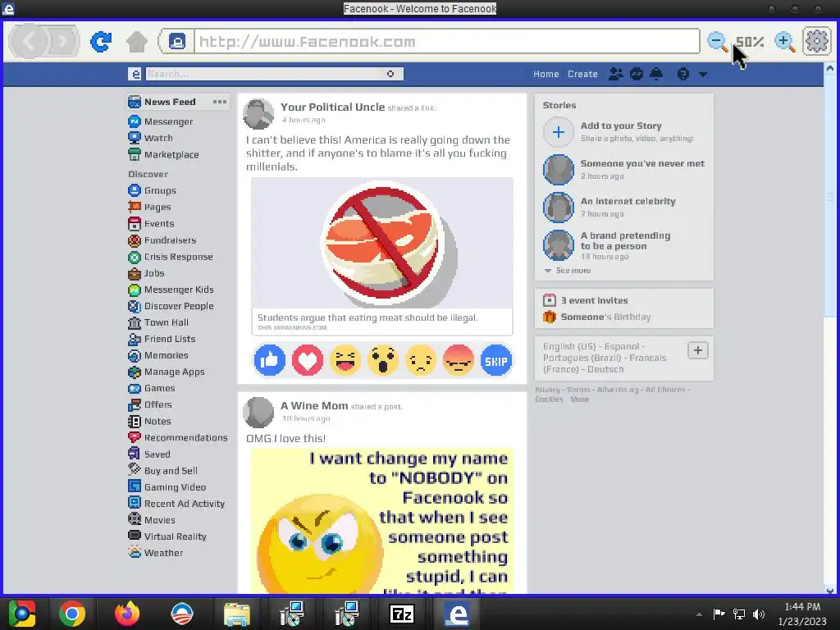Open Friend Lists in sidebar
Screen dimensions: 840x630
162,339
